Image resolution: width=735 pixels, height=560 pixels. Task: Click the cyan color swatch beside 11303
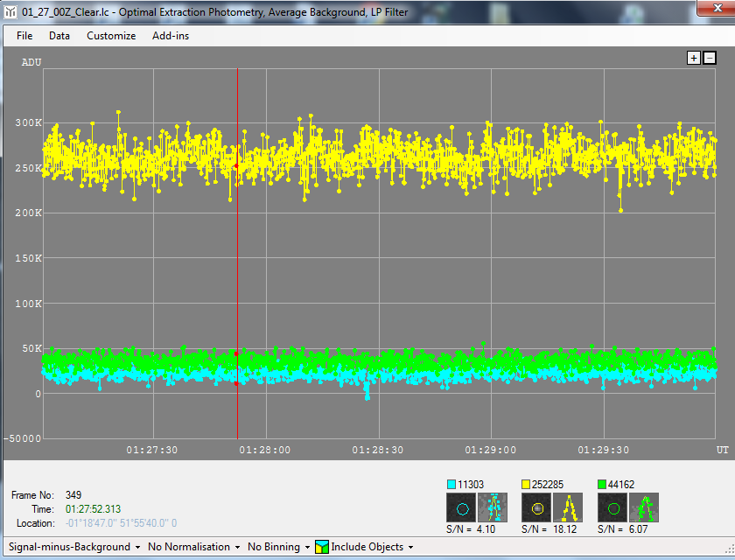(x=451, y=484)
